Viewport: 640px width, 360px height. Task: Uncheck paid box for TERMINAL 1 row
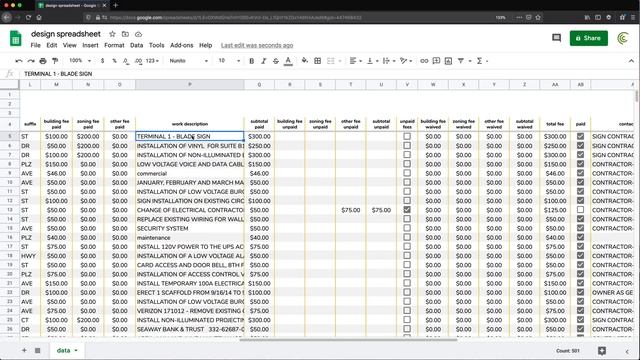pyautogui.click(x=580, y=136)
